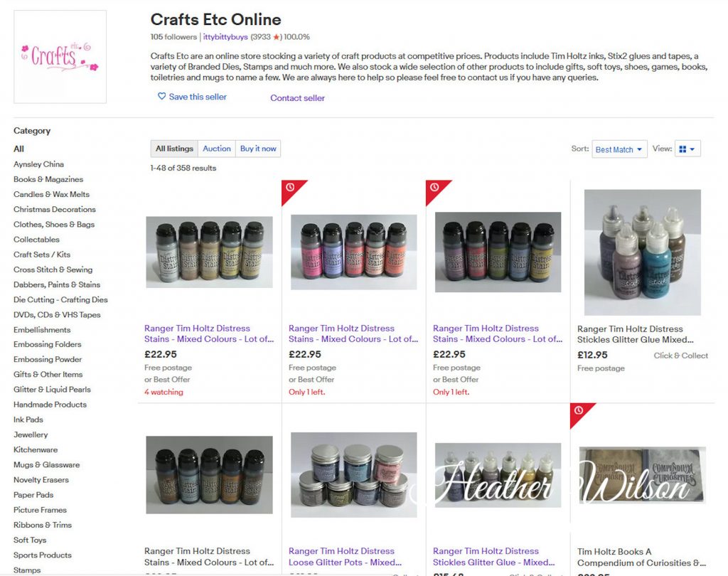Select DVDs, CDs & VHS Tapes category
Viewport: 728px width, 576px height.
[x=57, y=314]
